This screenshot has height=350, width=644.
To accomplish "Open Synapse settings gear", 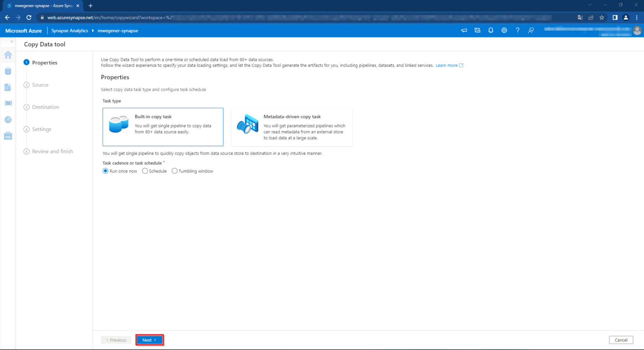I will click(504, 30).
